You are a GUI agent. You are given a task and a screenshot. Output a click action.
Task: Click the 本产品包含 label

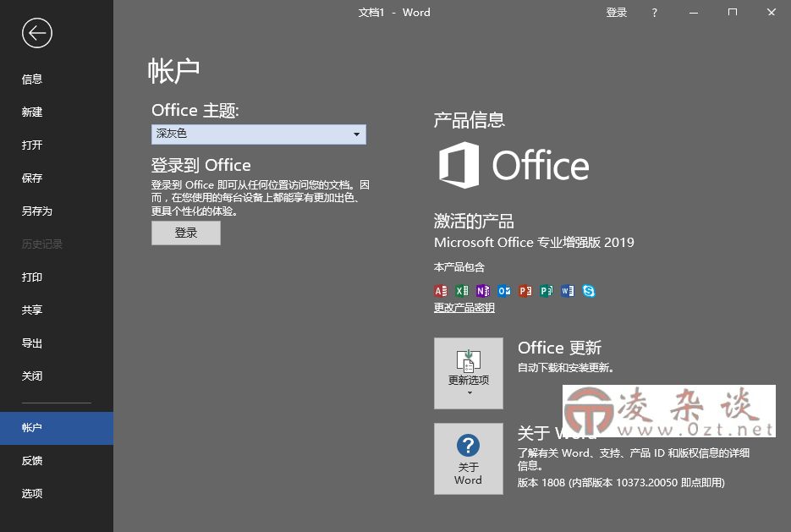459,266
